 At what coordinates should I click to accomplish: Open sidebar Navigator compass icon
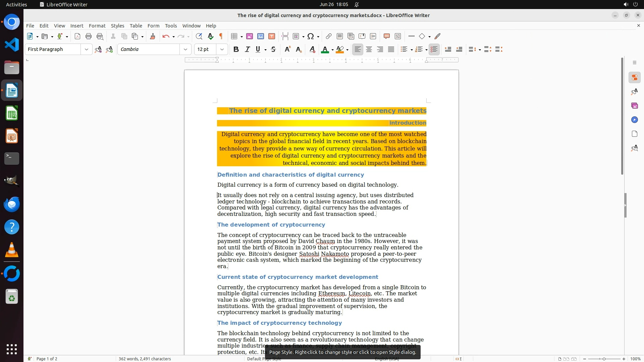[634, 120]
